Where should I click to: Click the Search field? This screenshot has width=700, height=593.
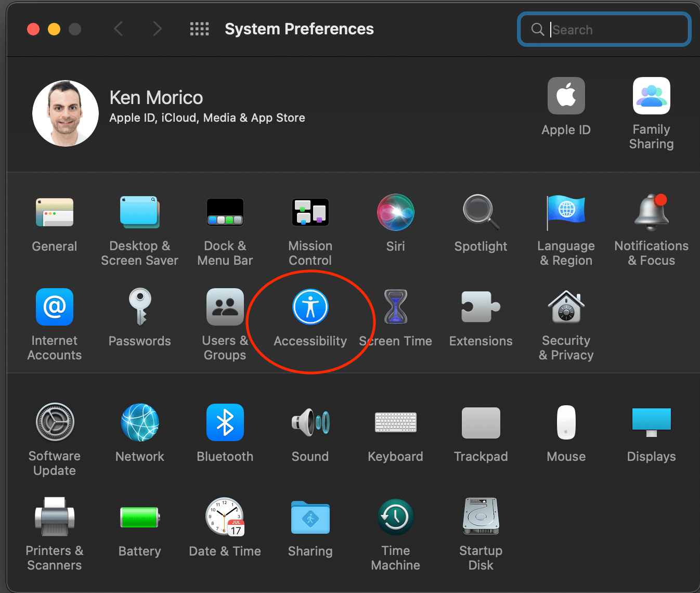[604, 30]
